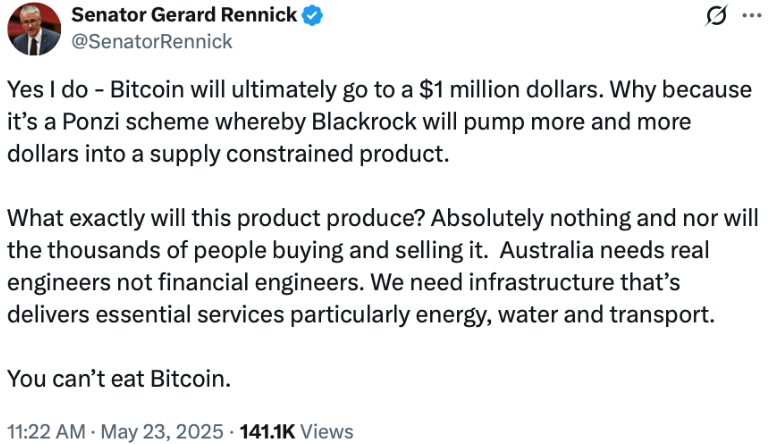The image size is (768, 444).
Task: Open the @SenatorRennick handle link
Action: (x=151, y=41)
